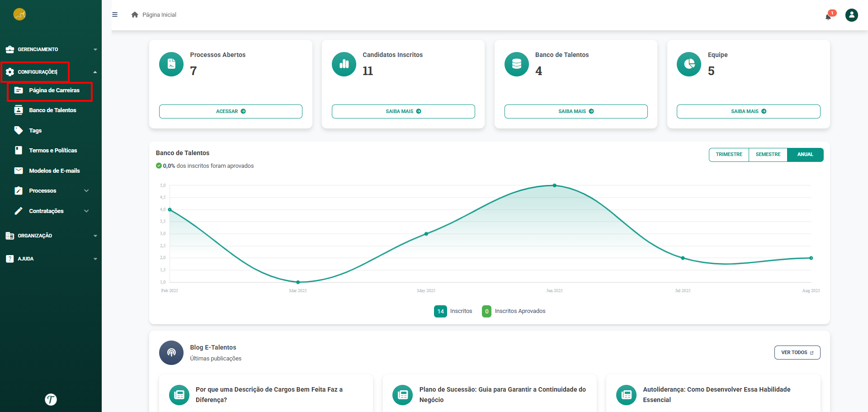Click the Acessar button for open processes
The width and height of the screenshot is (868, 412).
click(x=231, y=111)
